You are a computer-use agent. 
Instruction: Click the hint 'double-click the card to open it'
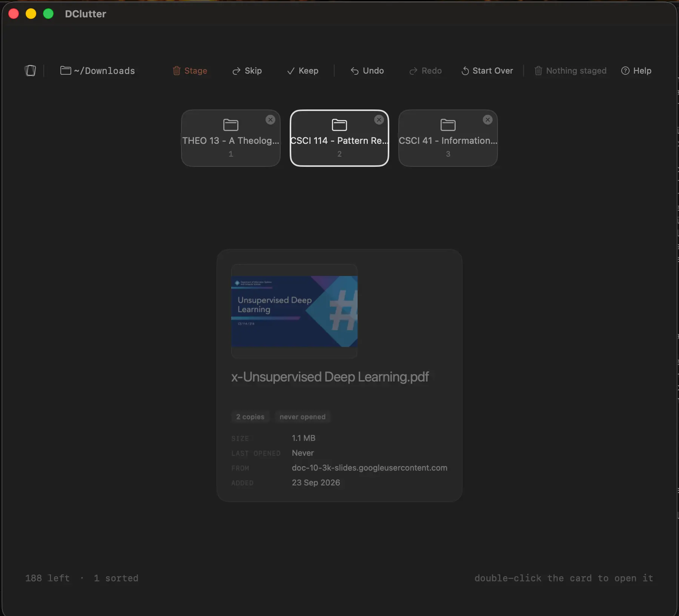pos(564,578)
